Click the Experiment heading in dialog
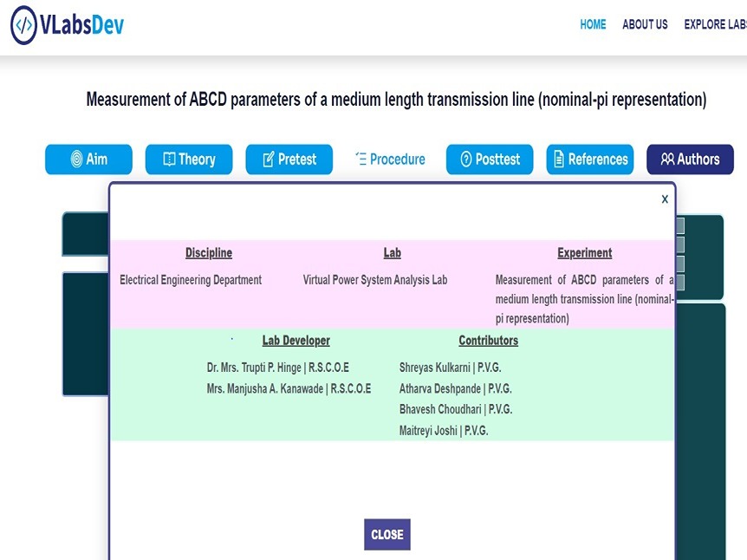Viewport: 747px width, 560px height. click(585, 253)
